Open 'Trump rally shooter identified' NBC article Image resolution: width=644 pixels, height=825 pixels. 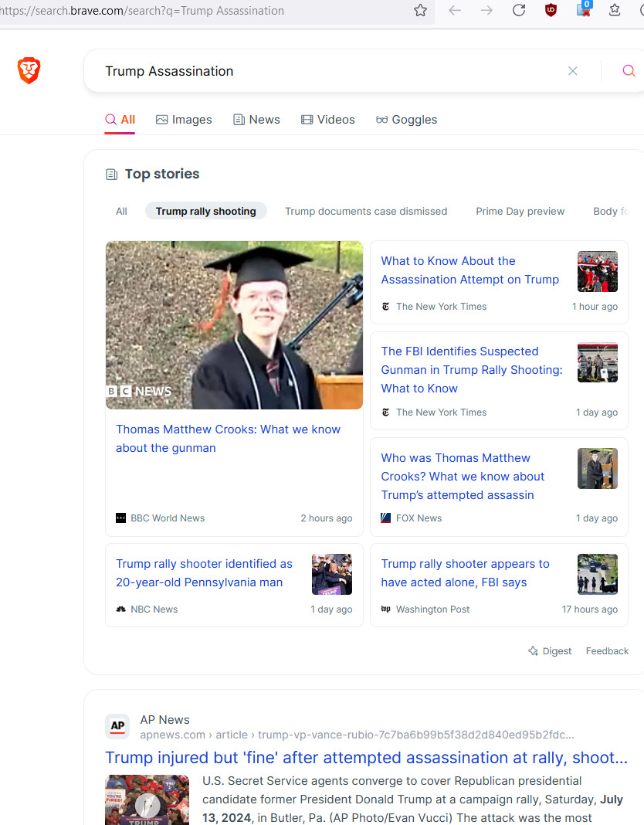[204, 573]
